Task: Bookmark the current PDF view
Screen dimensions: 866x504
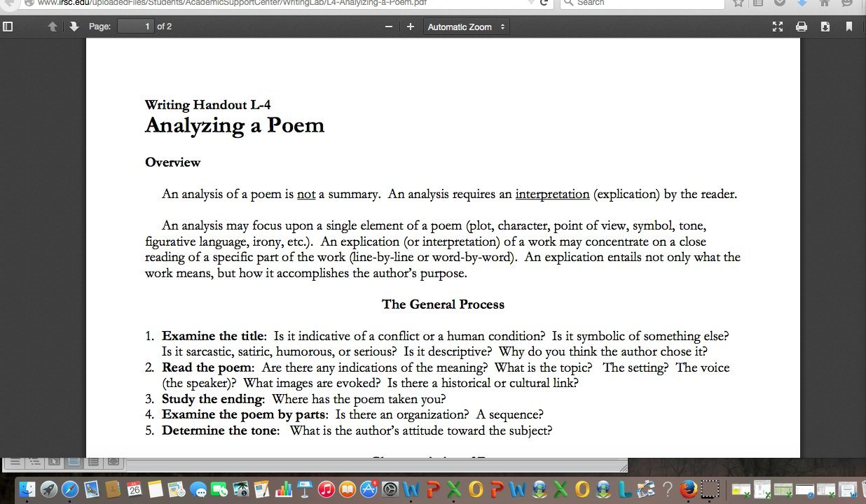Action: 849,27
